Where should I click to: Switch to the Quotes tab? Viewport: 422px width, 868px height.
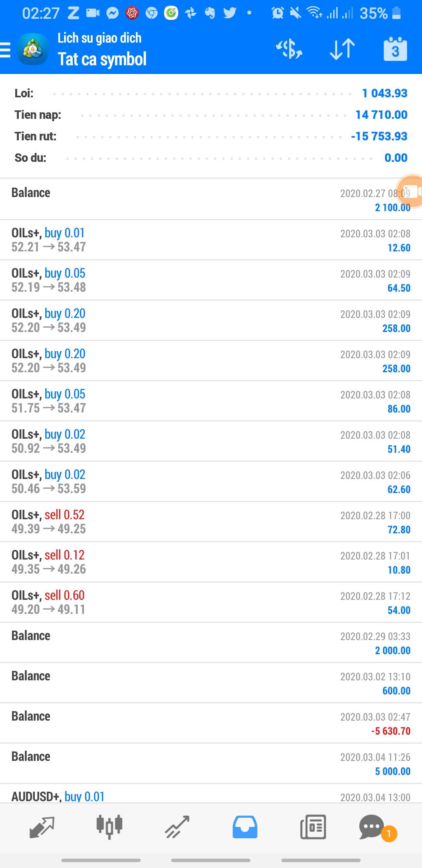tap(41, 827)
